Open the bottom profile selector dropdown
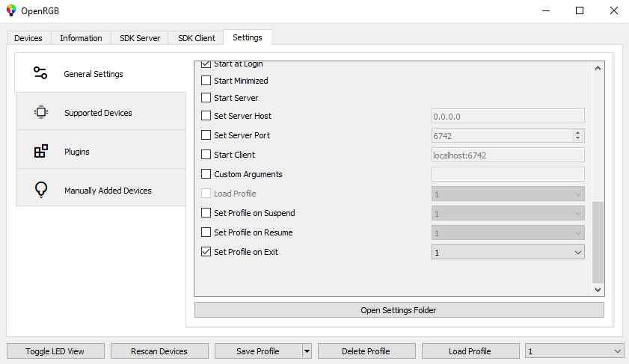The image size is (629, 364). click(x=574, y=351)
